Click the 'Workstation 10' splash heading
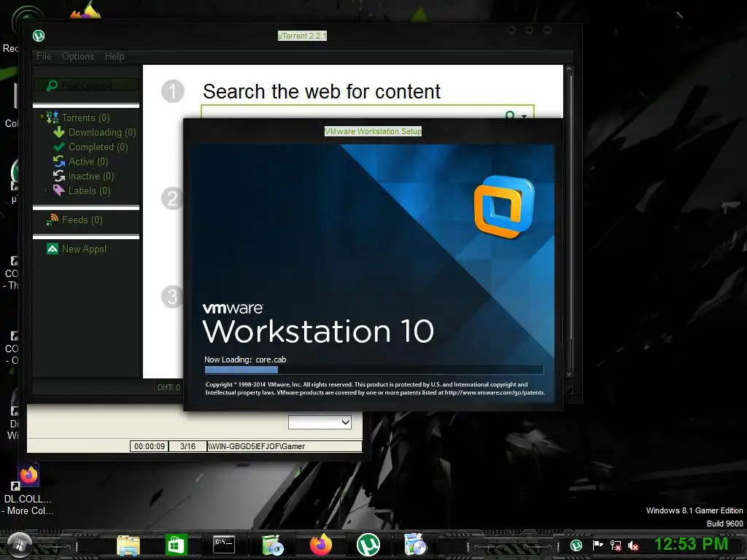Viewport: 747px width, 560px height. (318, 332)
